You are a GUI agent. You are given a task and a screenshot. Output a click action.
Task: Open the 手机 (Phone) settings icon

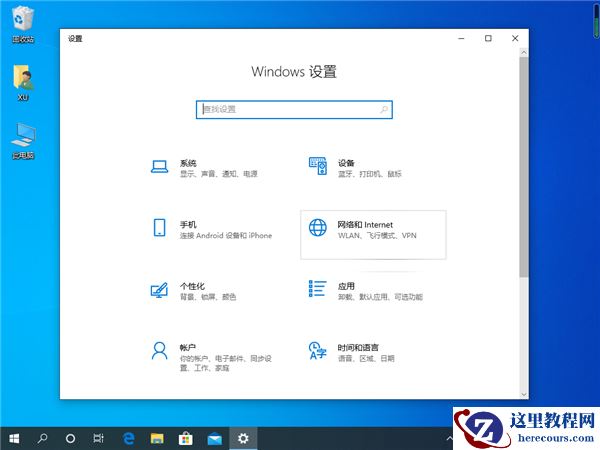coord(160,228)
